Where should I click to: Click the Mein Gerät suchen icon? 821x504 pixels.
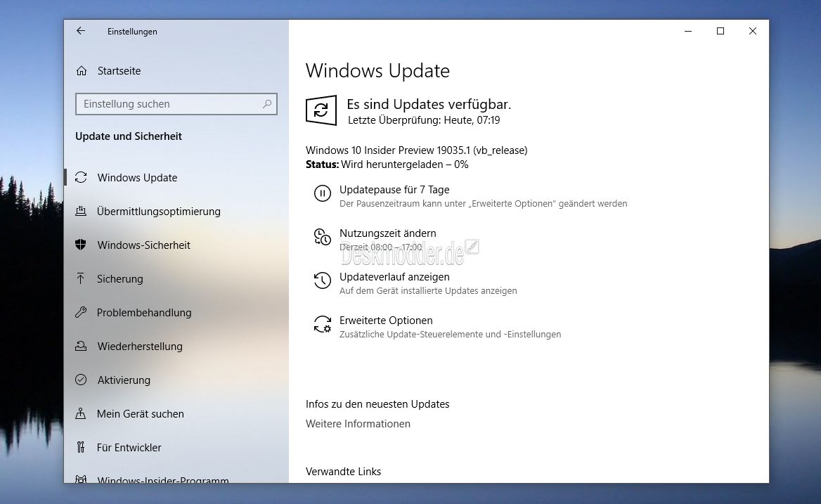81,413
